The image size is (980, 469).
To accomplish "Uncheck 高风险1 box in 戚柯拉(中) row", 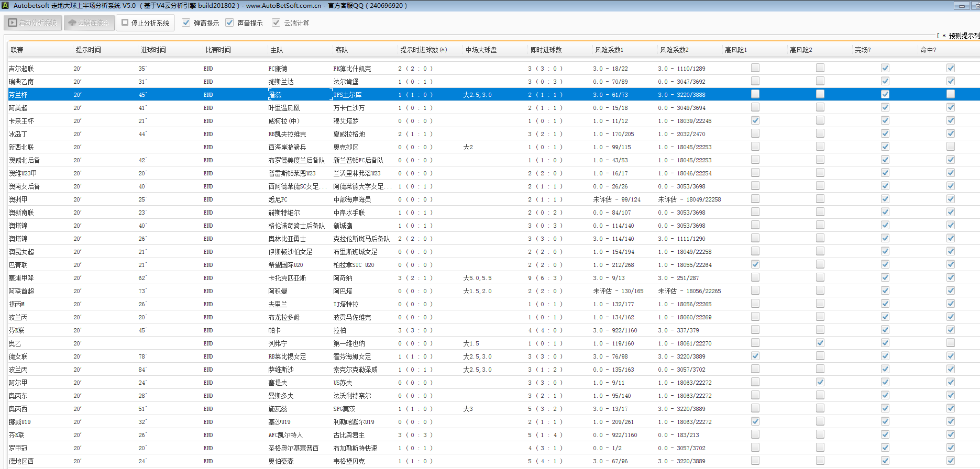I will (x=755, y=120).
